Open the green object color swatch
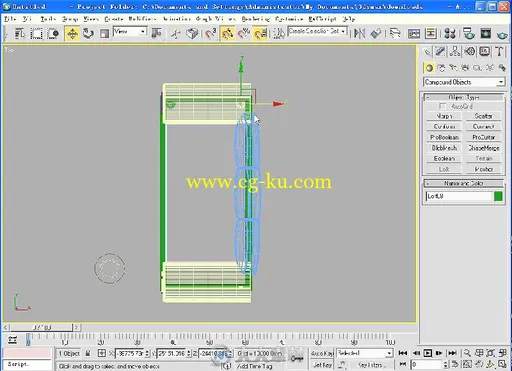512x371 pixels. (x=498, y=196)
